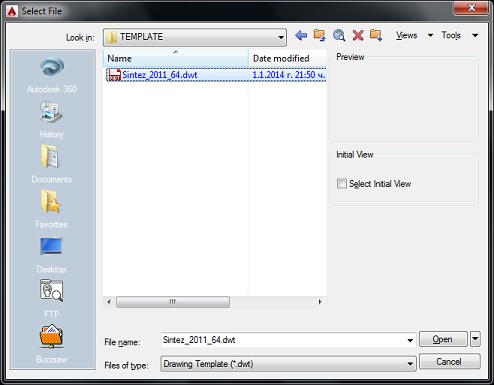494x385 pixels.
Task: Go to the Documents folder shortcut
Action: click(x=51, y=164)
